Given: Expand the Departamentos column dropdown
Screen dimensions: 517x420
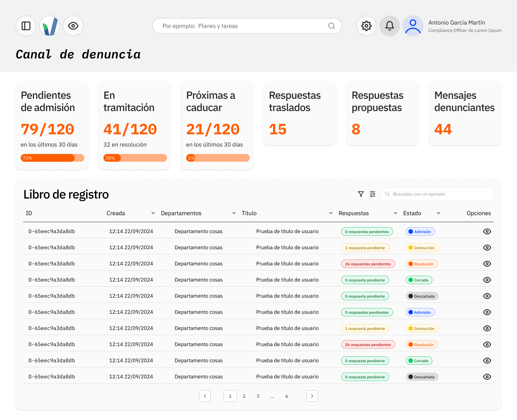Looking at the screenshot, I should [234, 213].
